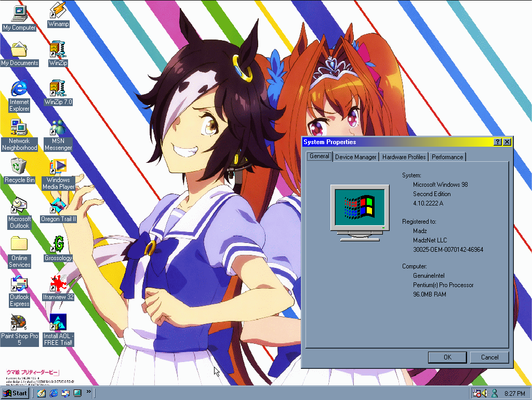Click the taskbar clock showing 8:27 PM

tap(514, 393)
